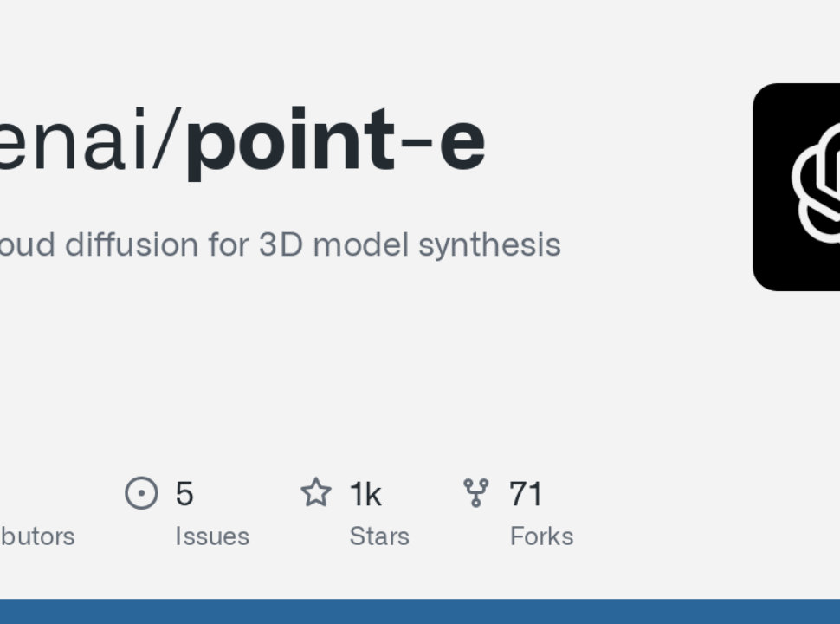This screenshot has height=624, width=840.
Task: Open the Issues label
Action: coord(212,536)
